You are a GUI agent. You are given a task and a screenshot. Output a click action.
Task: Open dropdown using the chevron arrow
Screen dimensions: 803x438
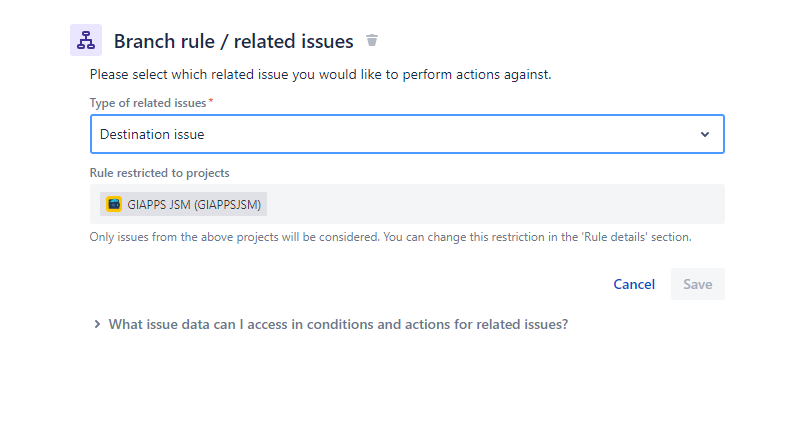tap(704, 134)
